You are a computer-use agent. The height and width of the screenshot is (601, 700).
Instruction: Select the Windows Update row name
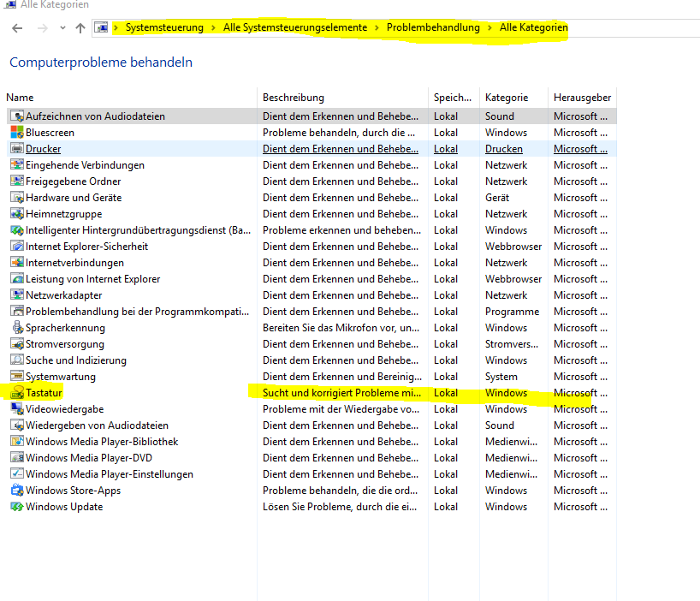click(64, 506)
